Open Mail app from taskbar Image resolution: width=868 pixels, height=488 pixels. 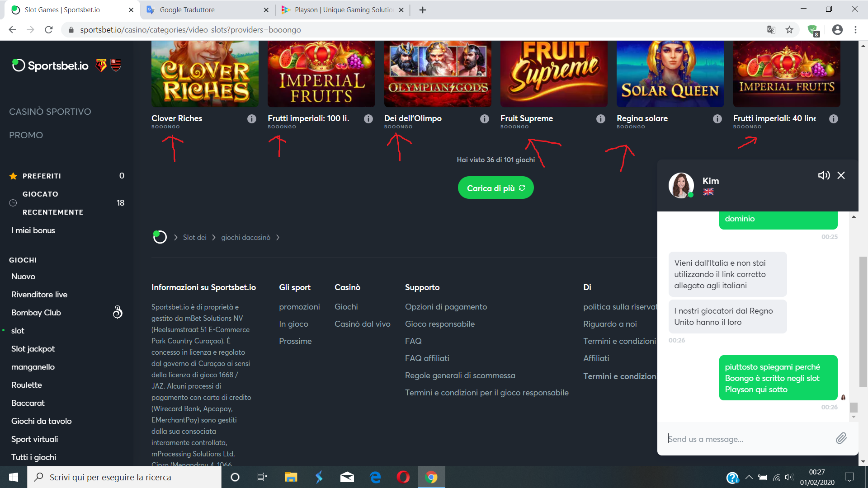pyautogui.click(x=347, y=477)
